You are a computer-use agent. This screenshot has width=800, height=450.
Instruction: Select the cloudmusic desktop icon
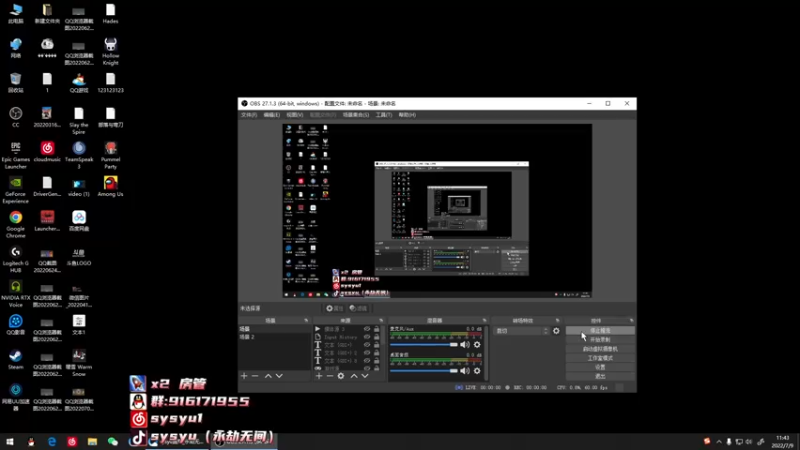coord(47,152)
